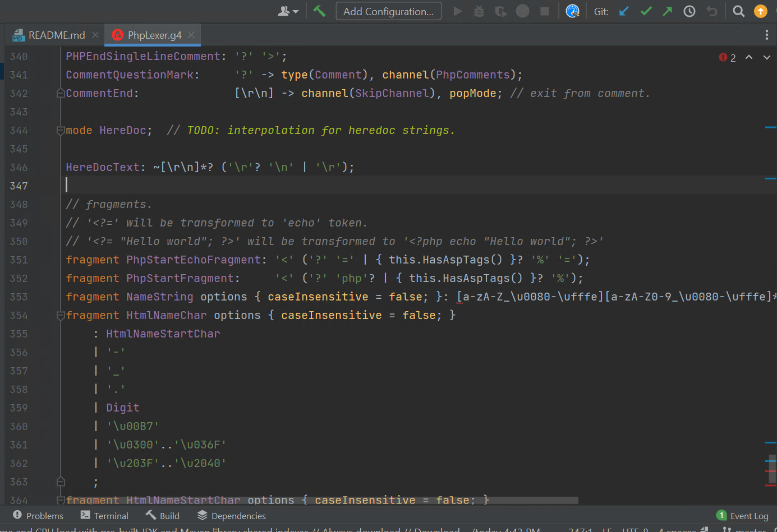Open the editor tab options three-dot menu
777x532 pixels.
point(767,34)
